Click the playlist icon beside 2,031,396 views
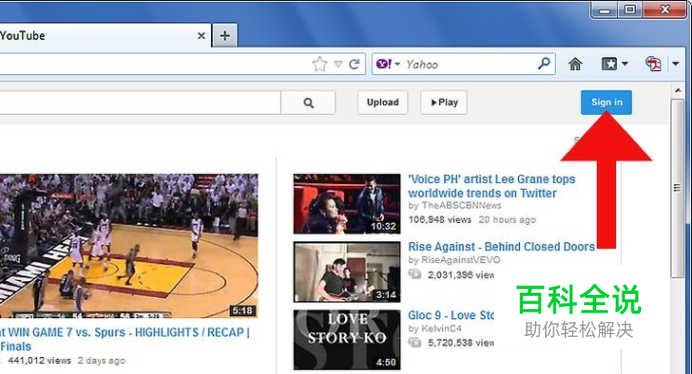Image resolution: width=692 pixels, height=374 pixels. (415, 274)
